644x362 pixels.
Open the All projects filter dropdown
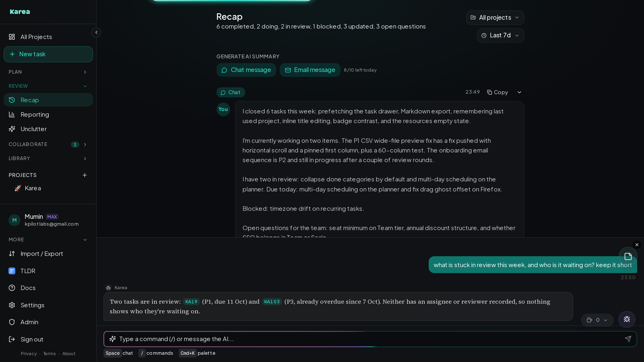click(495, 17)
